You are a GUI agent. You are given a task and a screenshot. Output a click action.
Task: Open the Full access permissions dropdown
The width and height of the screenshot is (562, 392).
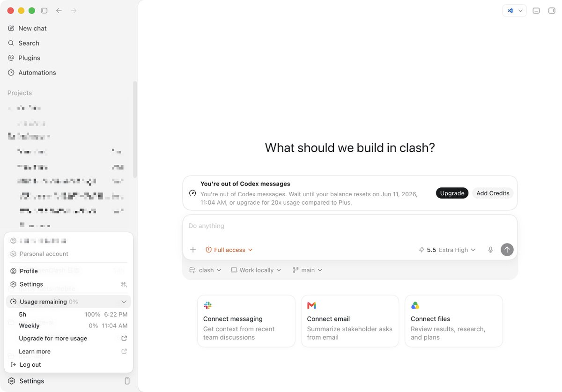[x=229, y=250]
